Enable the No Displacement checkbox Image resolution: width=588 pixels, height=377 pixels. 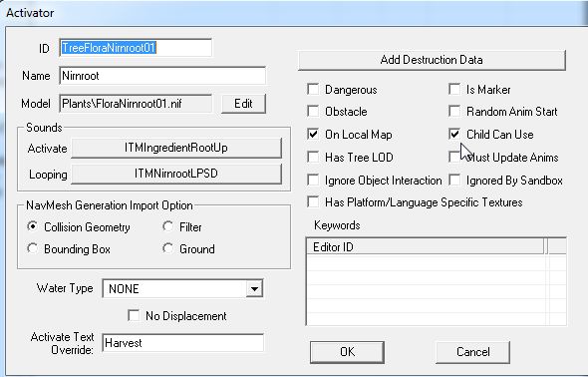point(134,315)
